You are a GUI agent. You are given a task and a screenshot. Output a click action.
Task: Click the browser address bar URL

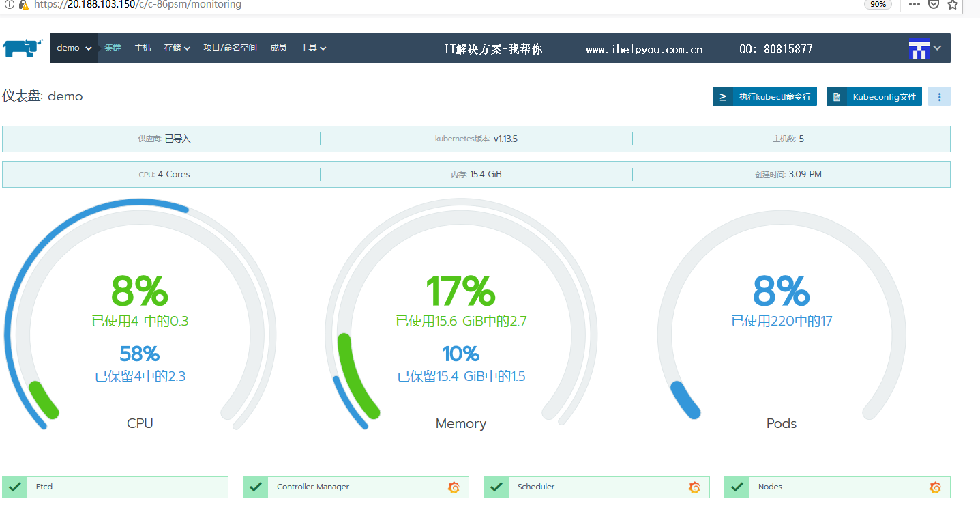coord(138,4)
